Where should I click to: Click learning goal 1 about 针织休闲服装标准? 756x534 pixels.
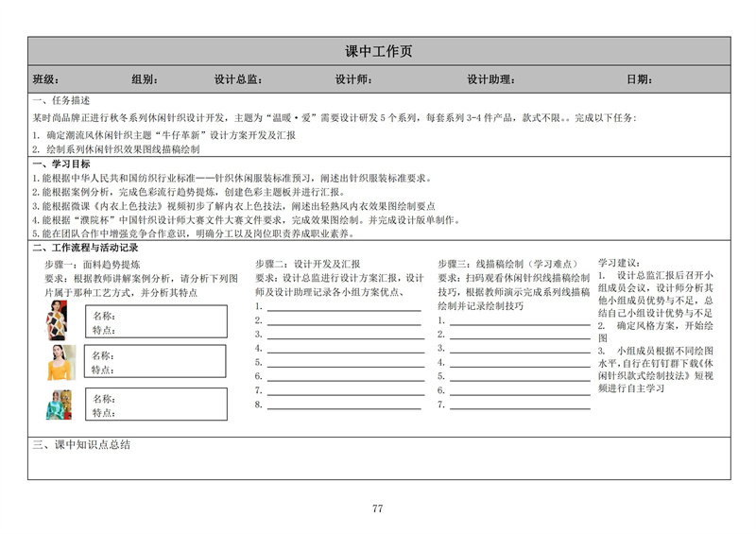point(232,178)
